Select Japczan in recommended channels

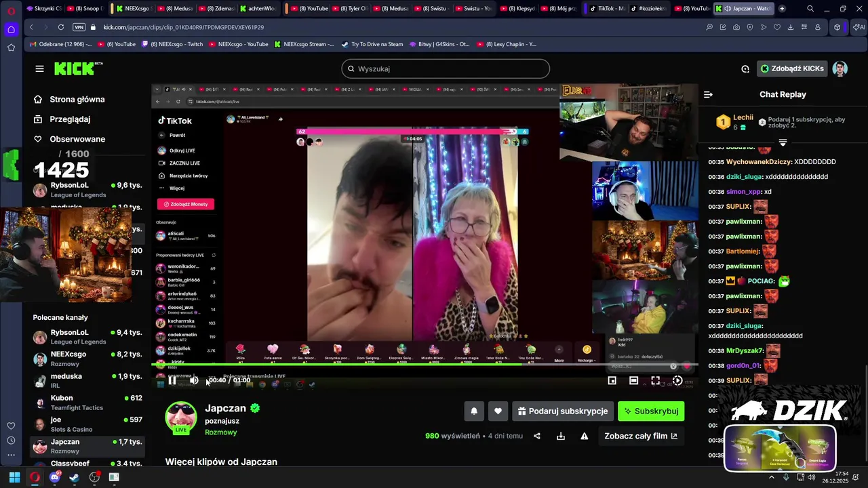(87, 445)
